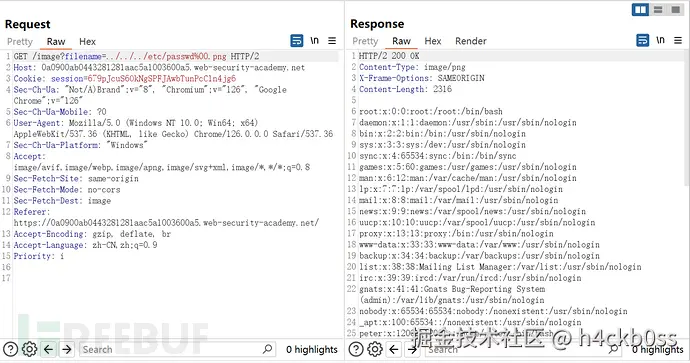Click the Accept-Encoding header line
Screen dimensions: 690x363
point(92,234)
